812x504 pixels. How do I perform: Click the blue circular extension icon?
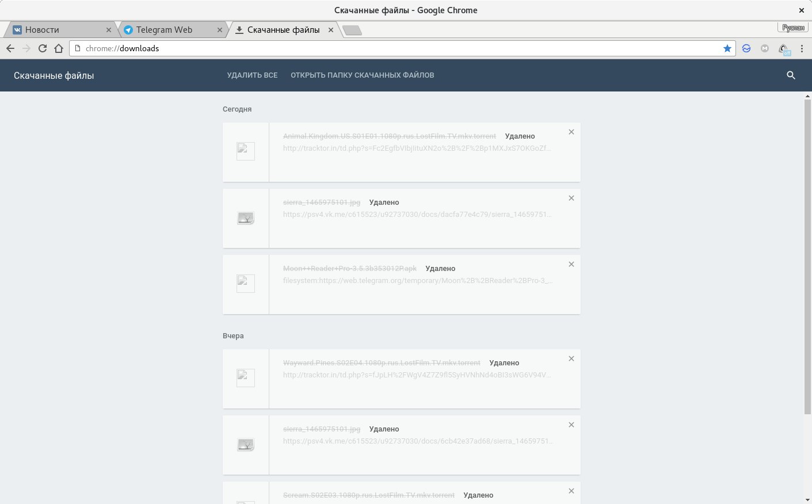[x=746, y=48]
